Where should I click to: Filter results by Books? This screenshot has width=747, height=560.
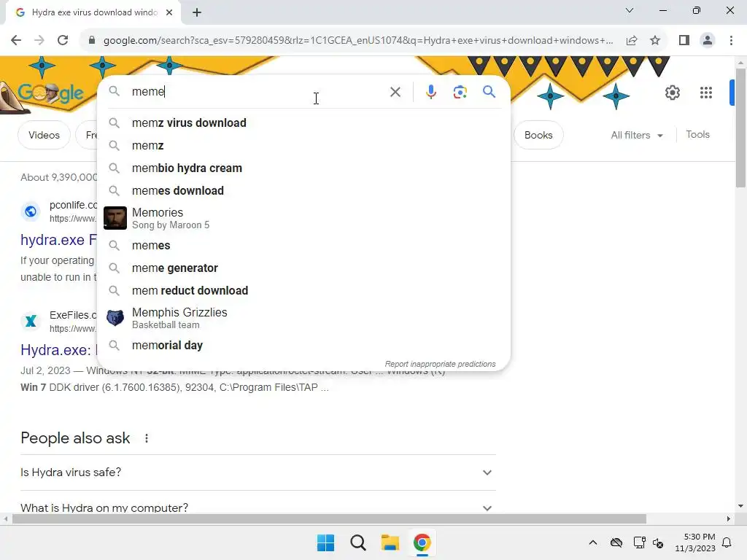coord(538,135)
